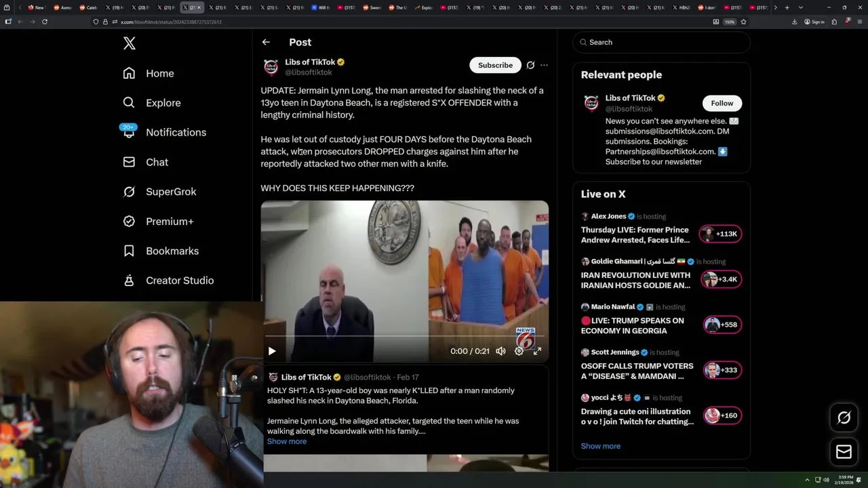Expand the quoted post with Show more
This screenshot has width=868, height=488.
[x=287, y=441]
